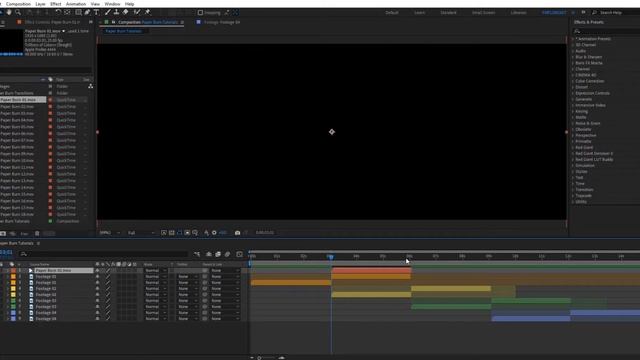Open the Window menu
The image size is (640, 360).
(x=112, y=4)
